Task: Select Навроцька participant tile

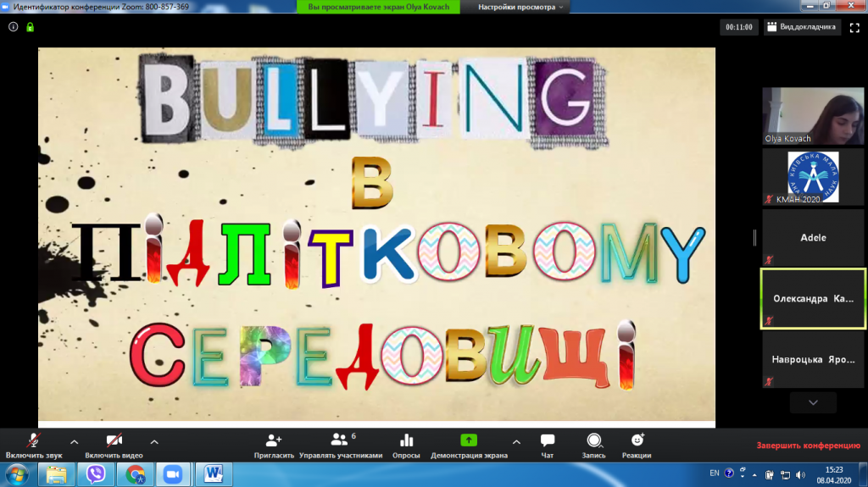Action: click(813, 359)
